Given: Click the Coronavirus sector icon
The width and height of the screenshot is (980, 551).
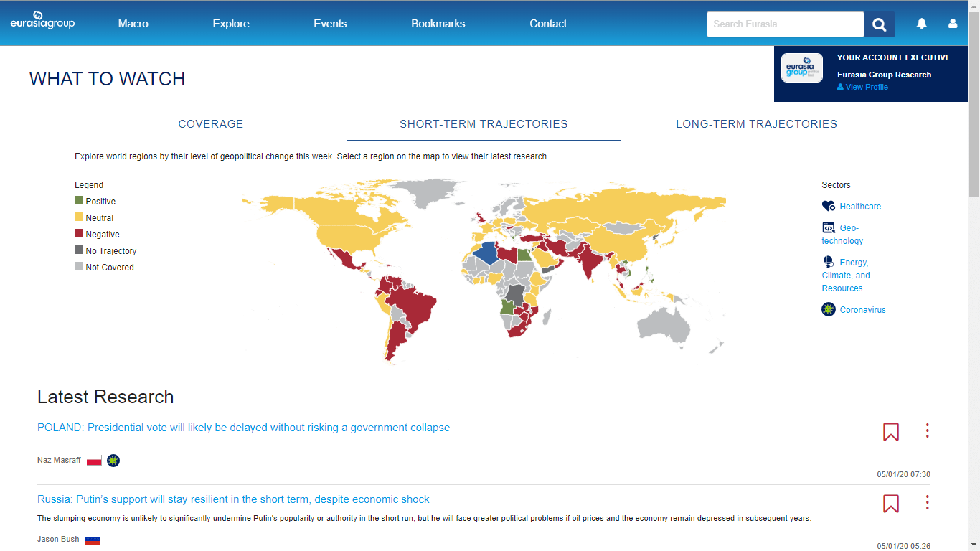Looking at the screenshot, I should (829, 309).
